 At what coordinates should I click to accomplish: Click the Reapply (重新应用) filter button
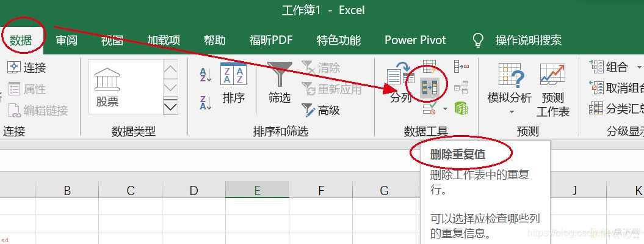tap(331, 89)
